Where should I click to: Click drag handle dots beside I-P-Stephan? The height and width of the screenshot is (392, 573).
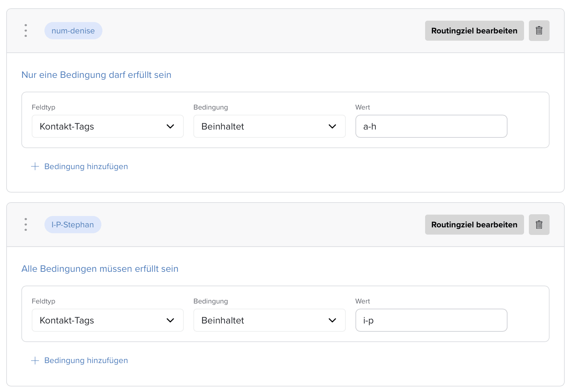pyautogui.click(x=26, y=225)
